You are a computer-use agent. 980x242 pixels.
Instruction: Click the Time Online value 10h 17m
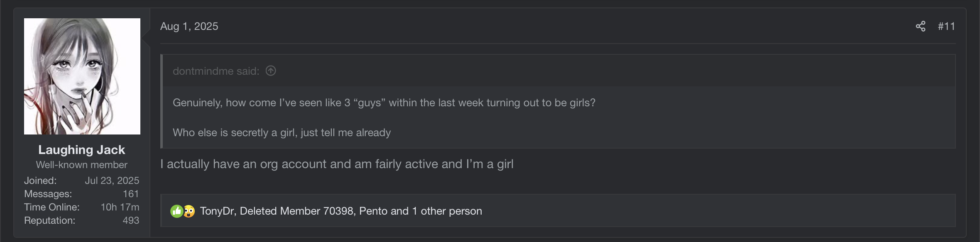coord(120,207)
